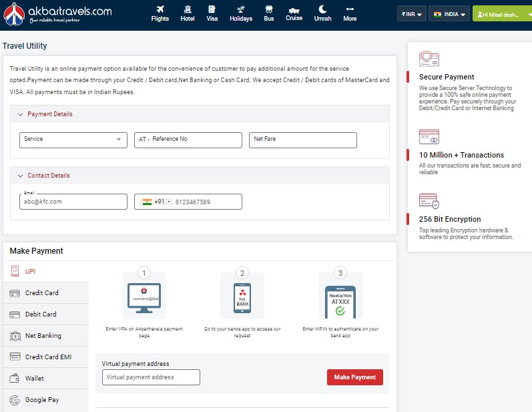Open the +91 country code selector

coord(157,202)
